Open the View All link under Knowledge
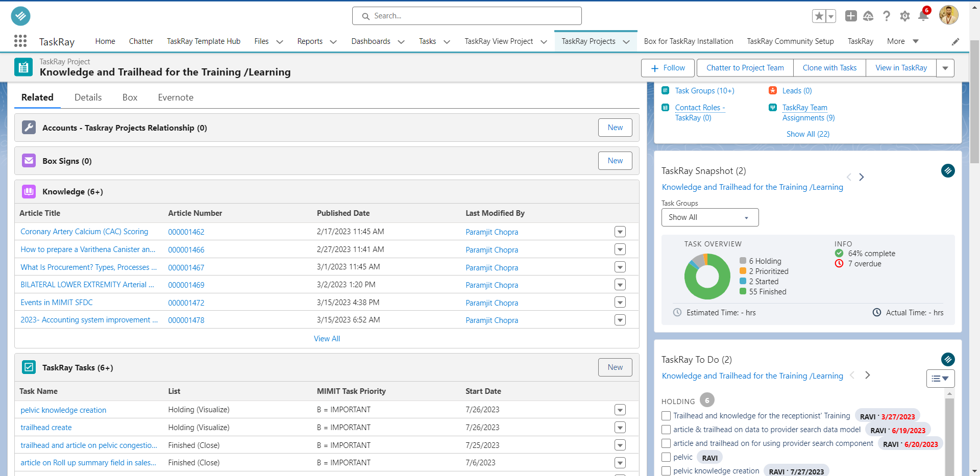This screenshot has height=476, width=980. click(327, 338)
